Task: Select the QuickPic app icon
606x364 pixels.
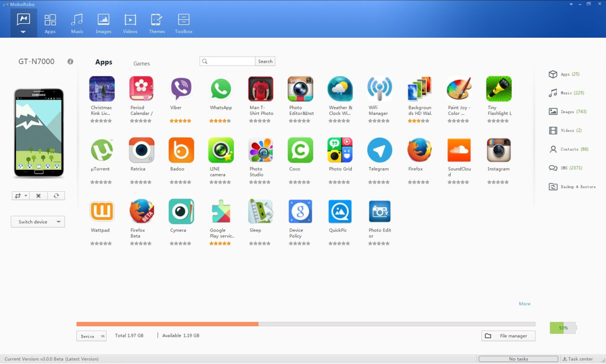Action: pos(340,211)
